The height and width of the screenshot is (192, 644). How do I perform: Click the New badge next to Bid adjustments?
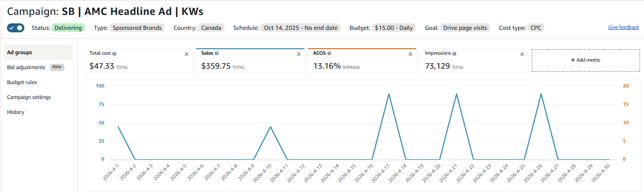coord(57,67)
